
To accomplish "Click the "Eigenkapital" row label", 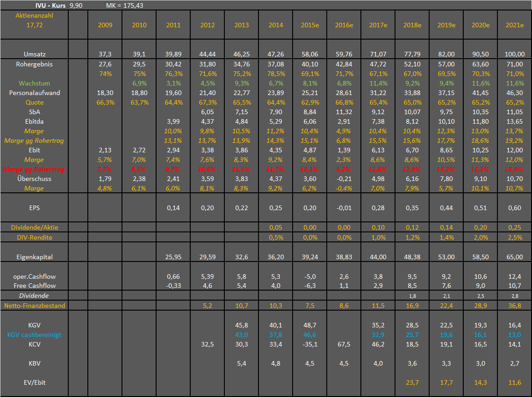I will pyautogui.click(x=34, y=256).
